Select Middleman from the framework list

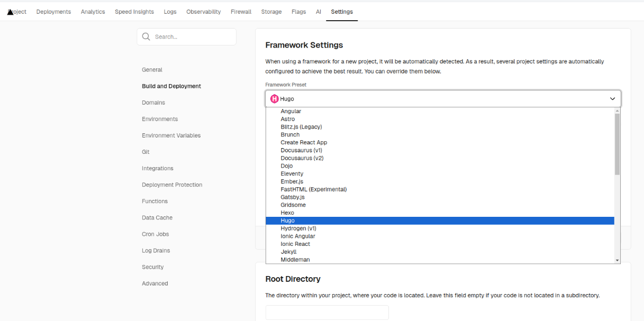pos(440,260)
